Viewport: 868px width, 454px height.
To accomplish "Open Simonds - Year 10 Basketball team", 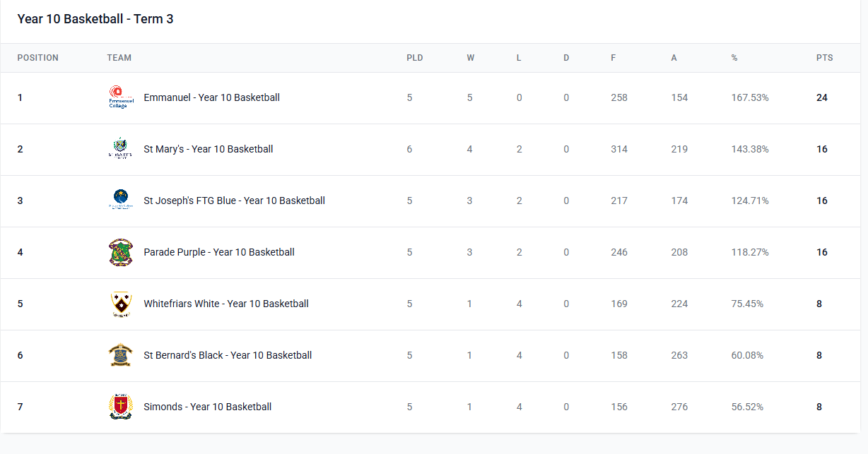I will 207,407.
